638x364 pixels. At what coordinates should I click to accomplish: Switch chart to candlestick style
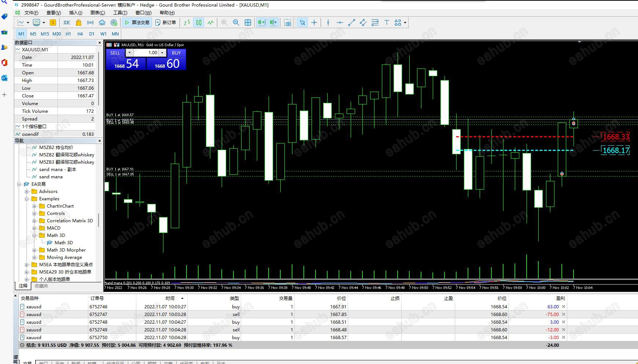[x=199, y=23]
